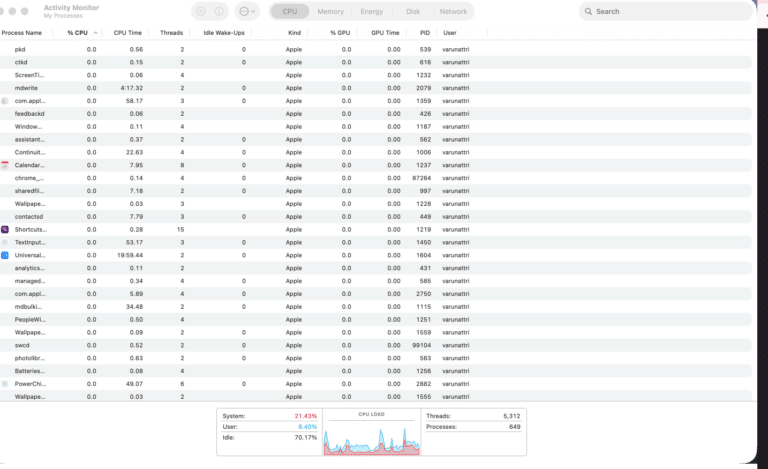Click the PowerChime process icon
This screenshot has height=469, width=768.
pos(5,384)
